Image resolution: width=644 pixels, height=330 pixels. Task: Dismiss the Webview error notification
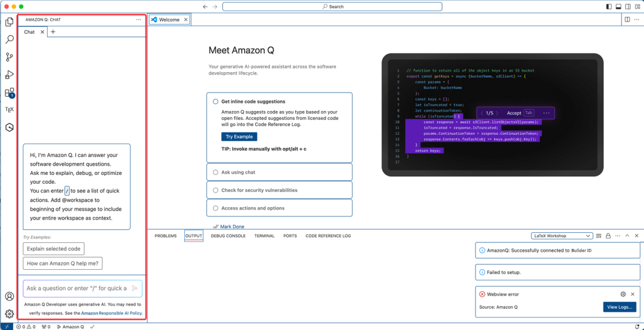click(x=633, y=294)
